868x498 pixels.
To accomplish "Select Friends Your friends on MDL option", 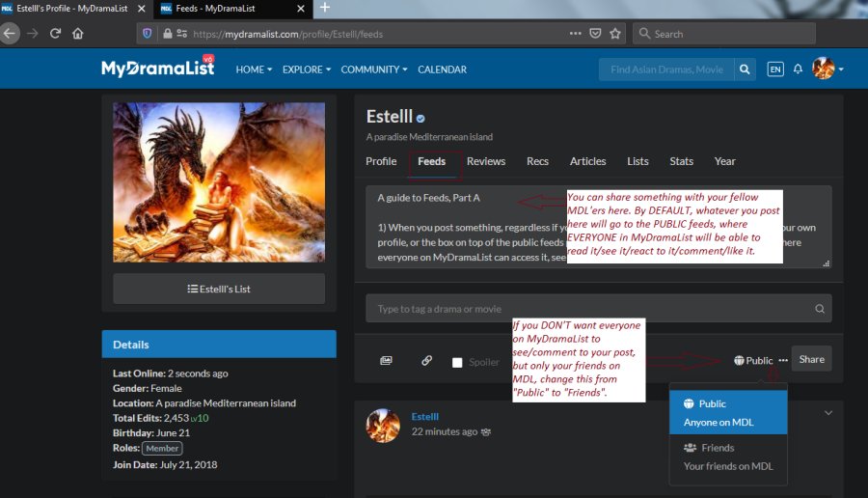I will click(728, 457).
